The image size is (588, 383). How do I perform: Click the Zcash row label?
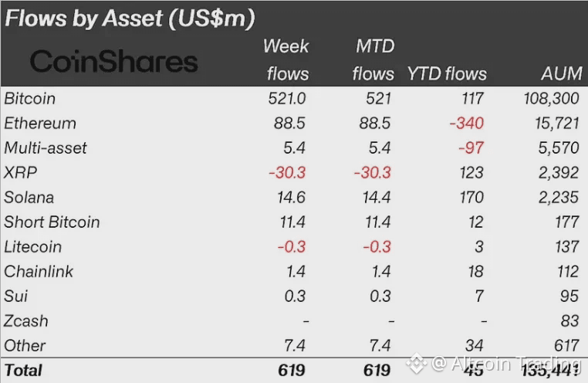26,321
